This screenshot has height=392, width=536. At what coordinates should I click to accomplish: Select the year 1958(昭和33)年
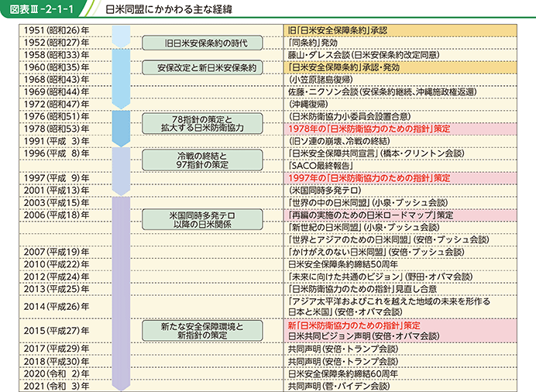coord(57,55)
